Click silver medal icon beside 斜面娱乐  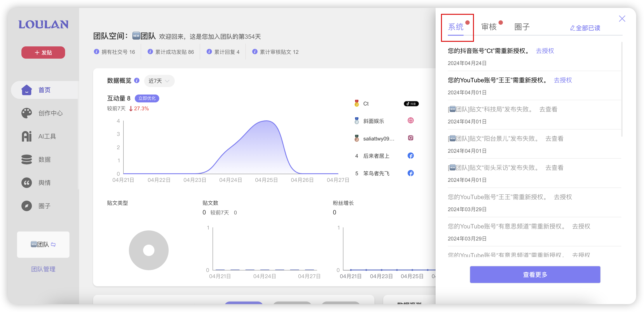tap(357, 121)
